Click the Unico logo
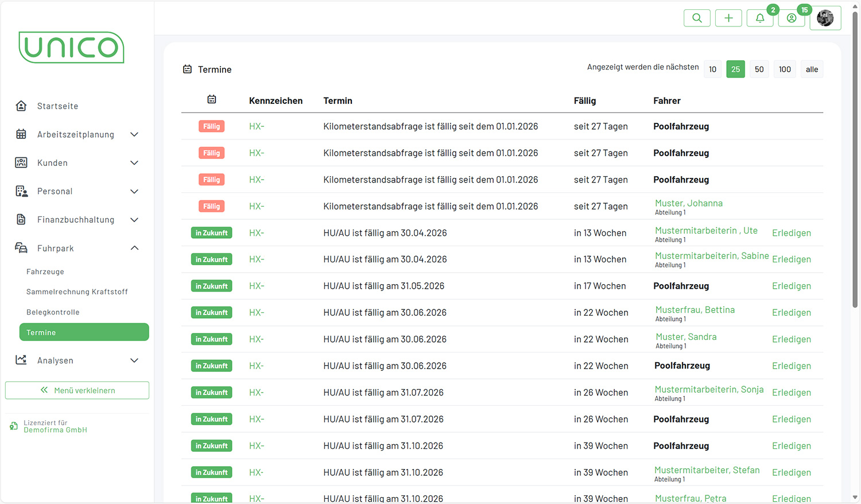Image resolution: width=861 pixels, height=504 pixels. 72,47
